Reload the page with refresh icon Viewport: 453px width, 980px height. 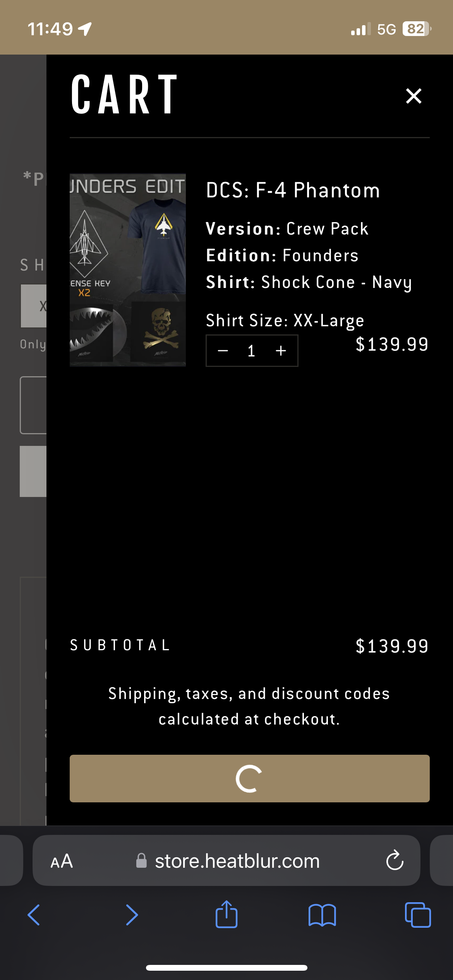pos(395,861)
